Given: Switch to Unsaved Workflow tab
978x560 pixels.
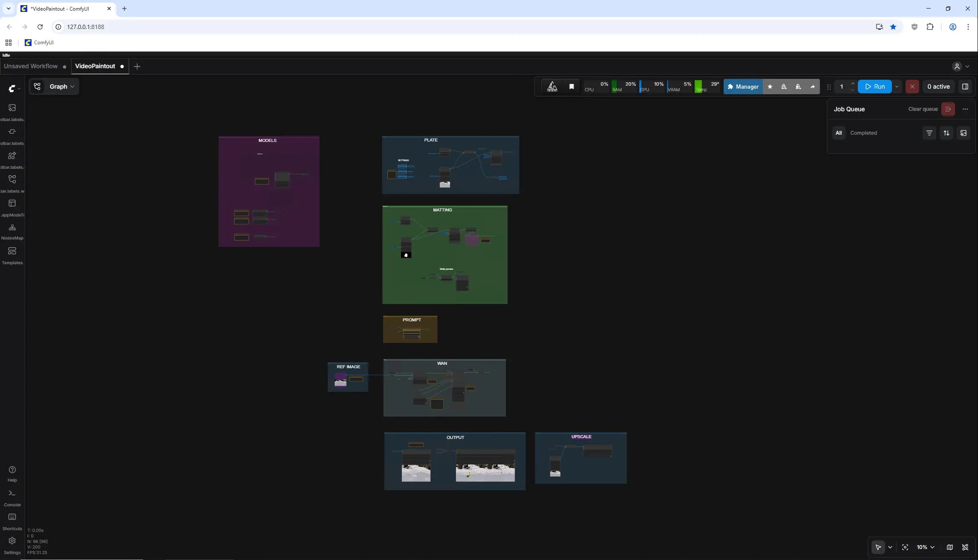Looking at the screenshot, I should (31, 66).
